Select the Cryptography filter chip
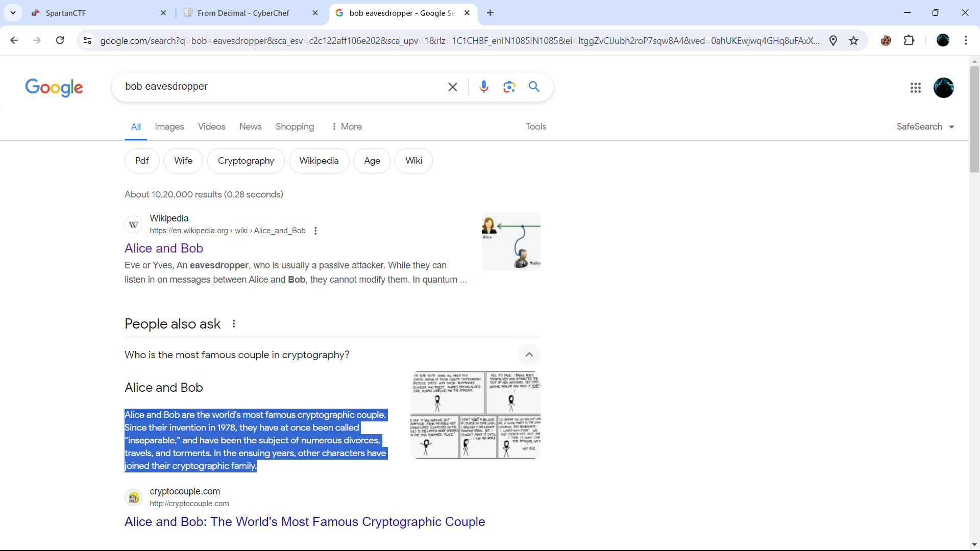The height and width of the screenshot is (551, 980). click(246, 160)
